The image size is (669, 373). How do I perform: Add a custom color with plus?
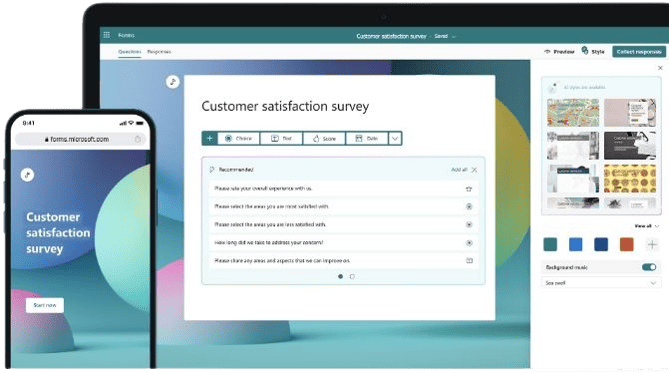pos(652,245)
